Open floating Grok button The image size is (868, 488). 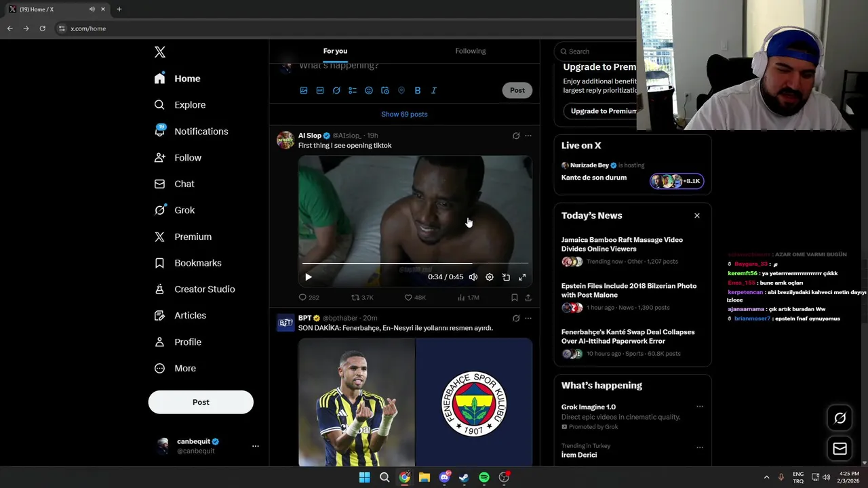pyautogui.click(x=840, y=418)
